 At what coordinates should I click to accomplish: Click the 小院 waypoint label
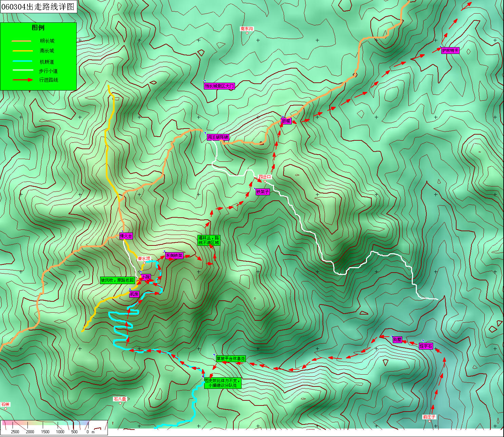146,277
